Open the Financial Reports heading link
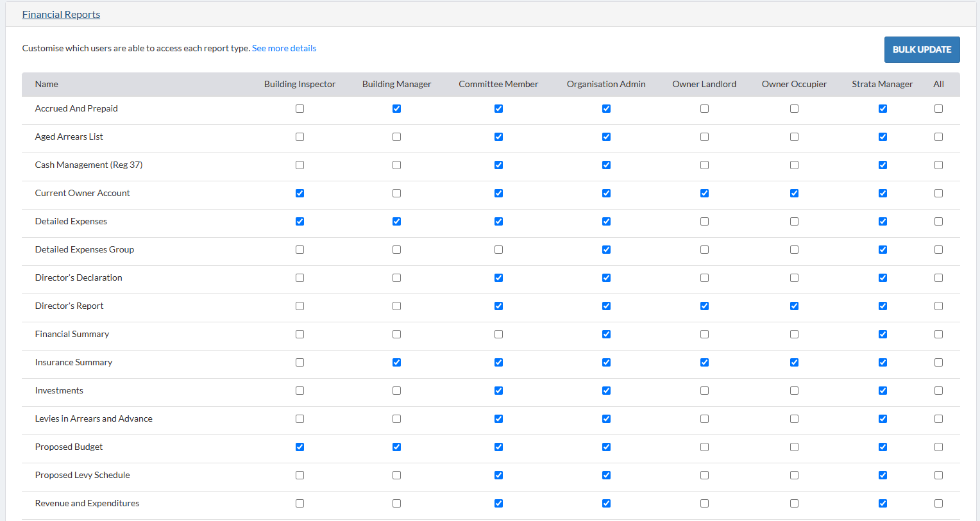The image size is (980, 521). [x=61, y=14]
